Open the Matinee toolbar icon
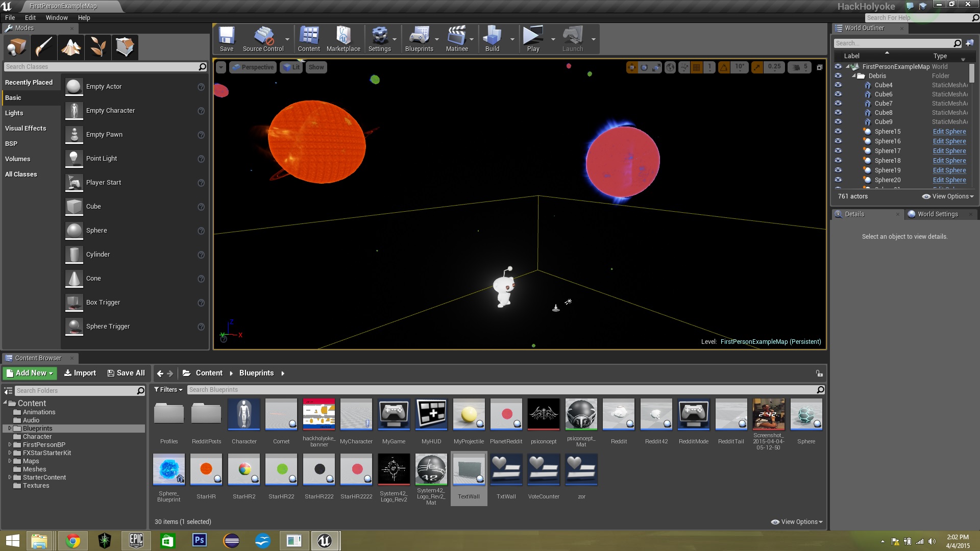This screenshot has width=980, height=551. (456, 39)
